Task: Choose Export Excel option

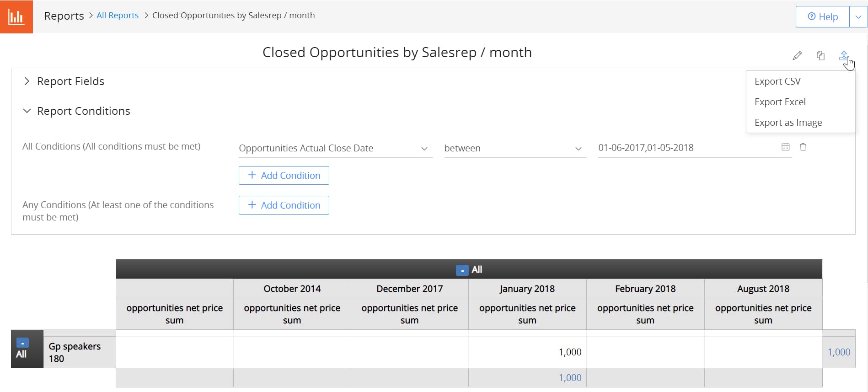Action: coord(780,102)
